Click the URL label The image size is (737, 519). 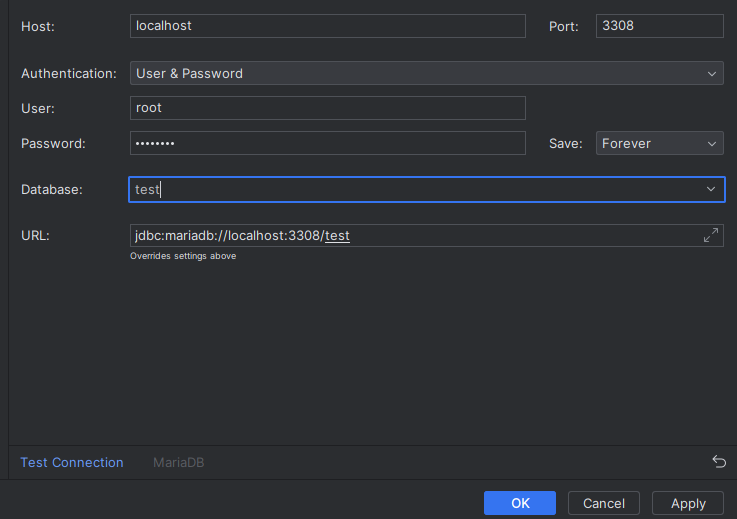35,236
